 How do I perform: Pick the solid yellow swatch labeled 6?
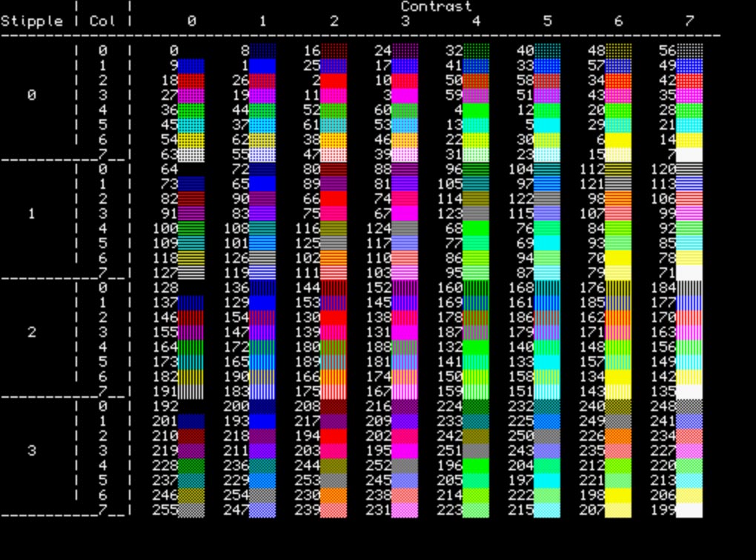pyautogui.click(x=618, y=140)
